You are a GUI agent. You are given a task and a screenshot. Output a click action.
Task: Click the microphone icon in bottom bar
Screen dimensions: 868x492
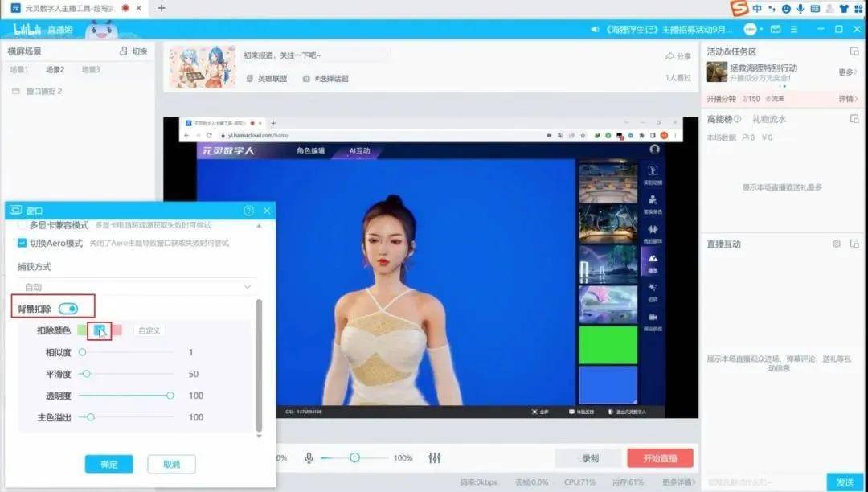pos(309,457)
